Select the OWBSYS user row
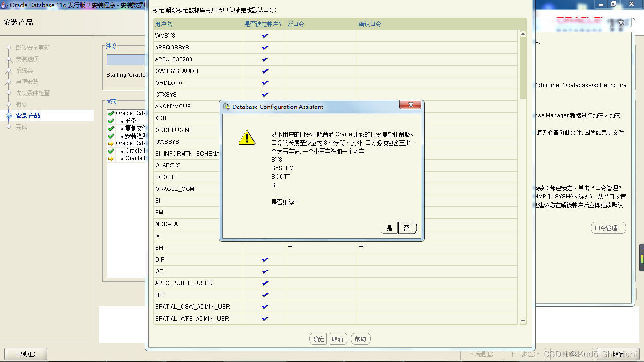The height and width of the screenshot is (362, 644). coord(167,142)
